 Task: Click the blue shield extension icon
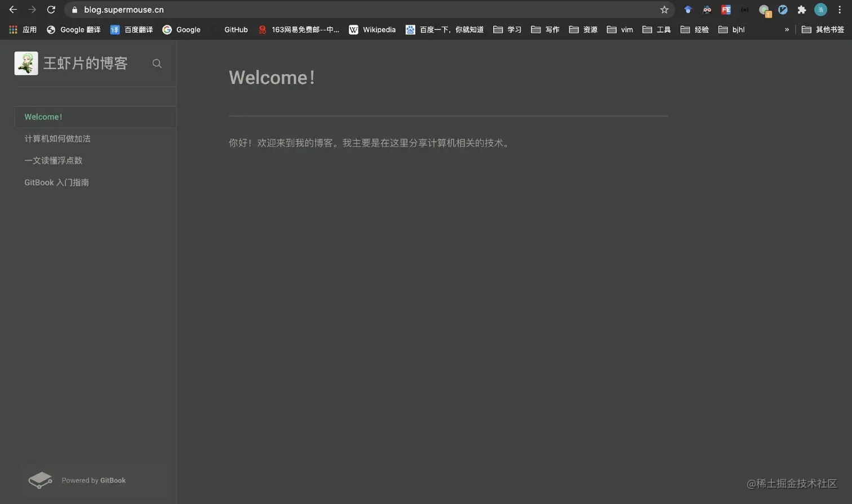click(x=688, y=10)
